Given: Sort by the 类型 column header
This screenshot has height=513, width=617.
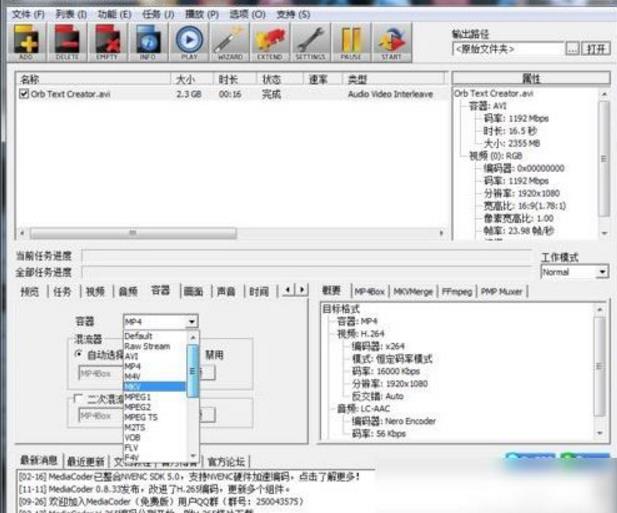Looking at the screenshot, I should pos(395,79).
